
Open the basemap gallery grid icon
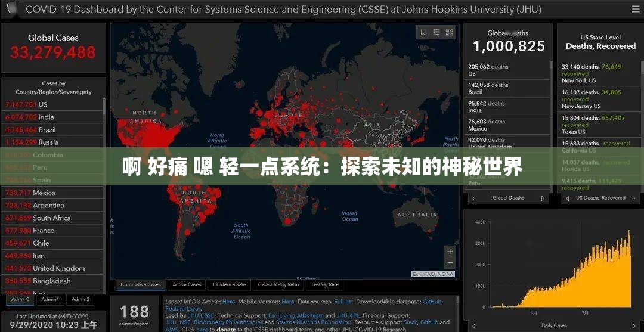click(x=450, y=32)
